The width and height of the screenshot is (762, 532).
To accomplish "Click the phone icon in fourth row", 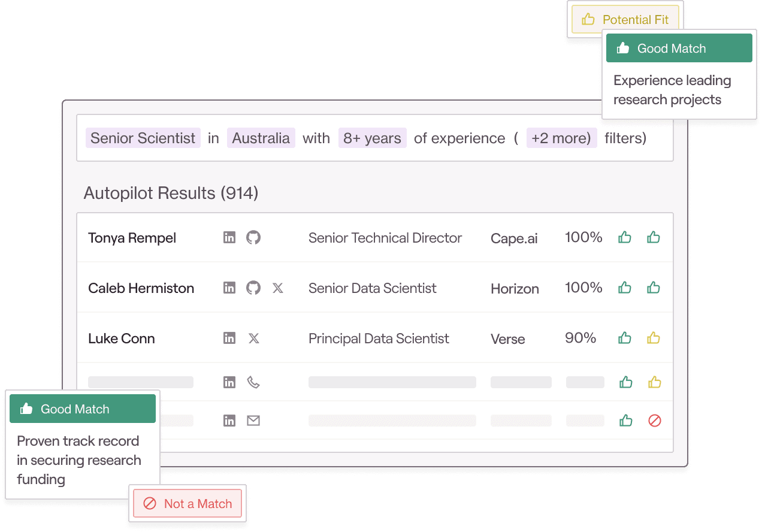I will pos(253,382).
